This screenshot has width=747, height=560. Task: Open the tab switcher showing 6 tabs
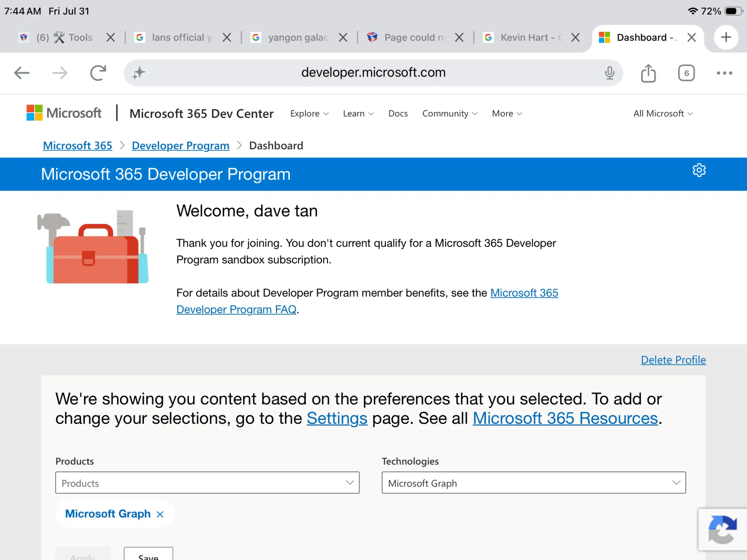click(686, 73)
